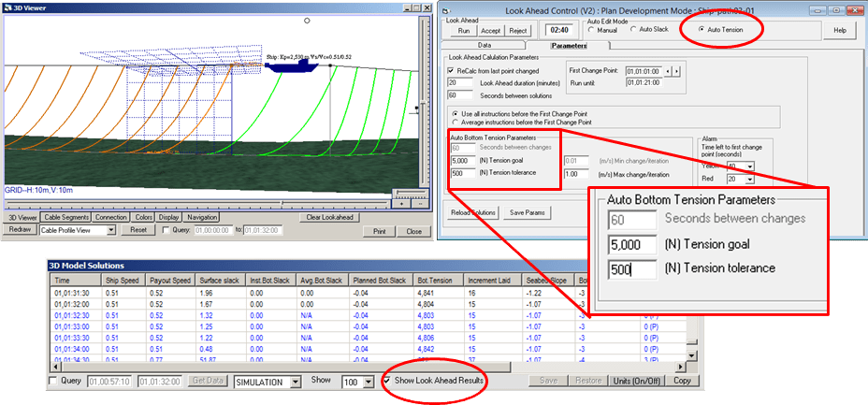Click Redraw in the 3D Viewer
This screenshot has height=405, width=868.
(x=21, y=230)
